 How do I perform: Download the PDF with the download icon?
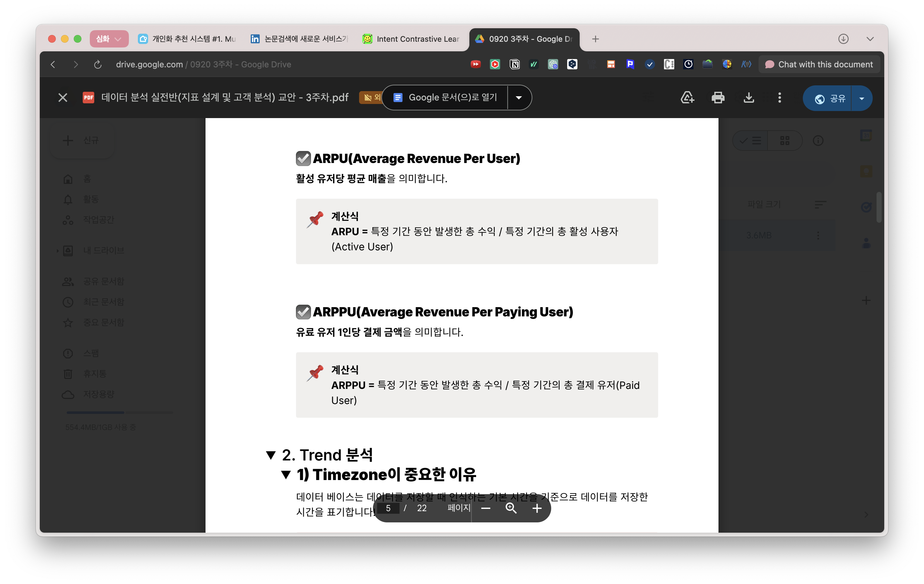click(x=749, y=98)
